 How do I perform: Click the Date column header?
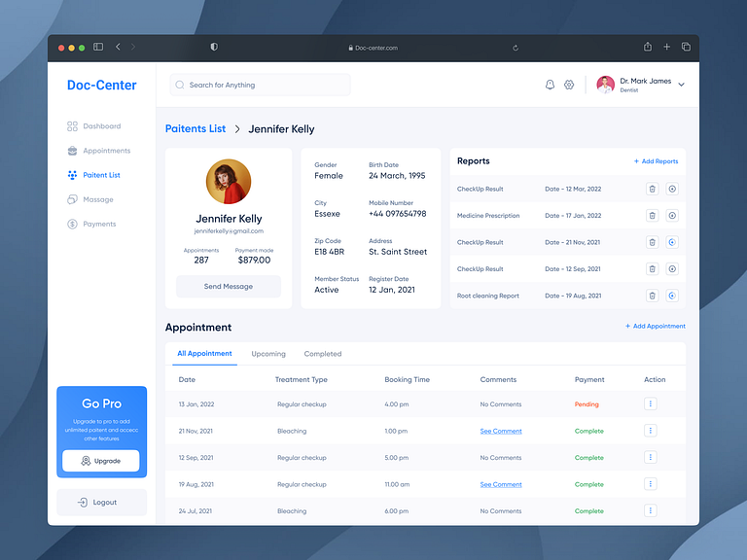[187, 379]
